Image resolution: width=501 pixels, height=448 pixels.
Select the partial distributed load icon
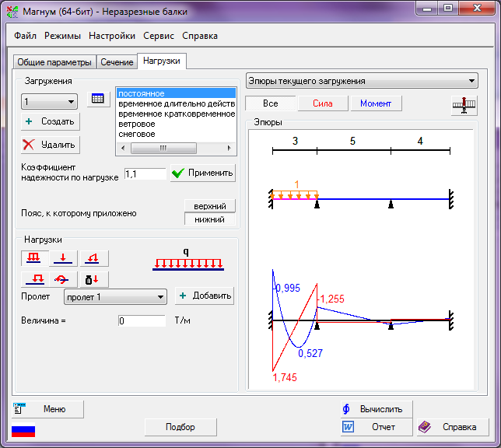(x=35, y=279)
